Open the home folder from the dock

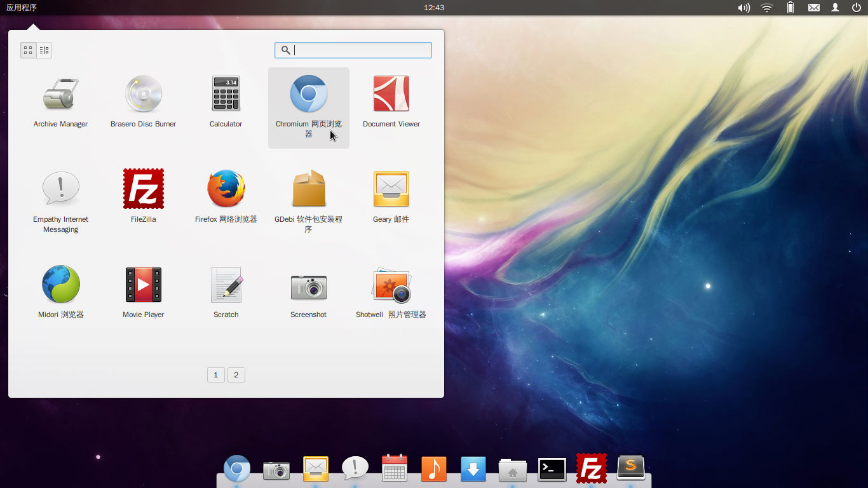[513, 470]
